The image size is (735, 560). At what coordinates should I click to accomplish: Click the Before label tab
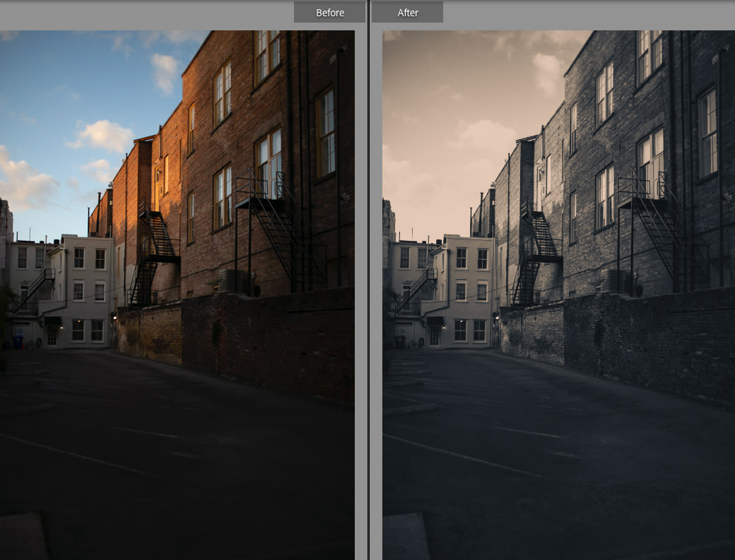[x=329, y=13]
